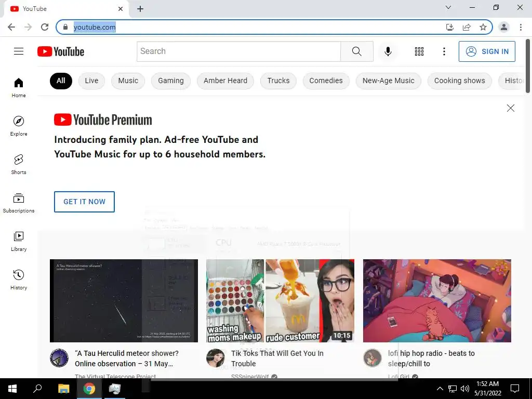Select the Comedies filter chip

coord(326,81)
